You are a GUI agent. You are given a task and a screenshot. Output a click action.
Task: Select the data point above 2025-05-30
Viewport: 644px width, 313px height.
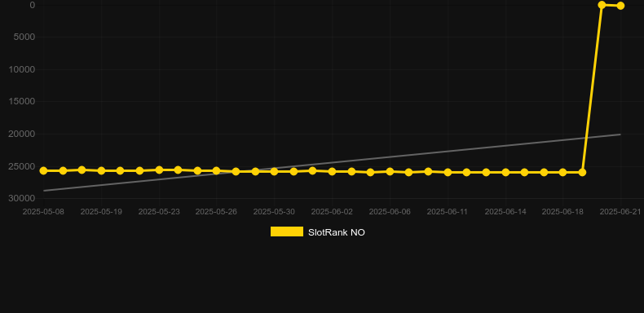(x=275, y=171)
